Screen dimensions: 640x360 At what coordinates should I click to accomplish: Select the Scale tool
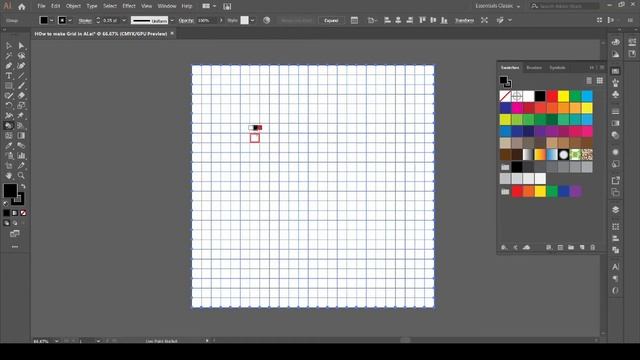tap(21, 106)
